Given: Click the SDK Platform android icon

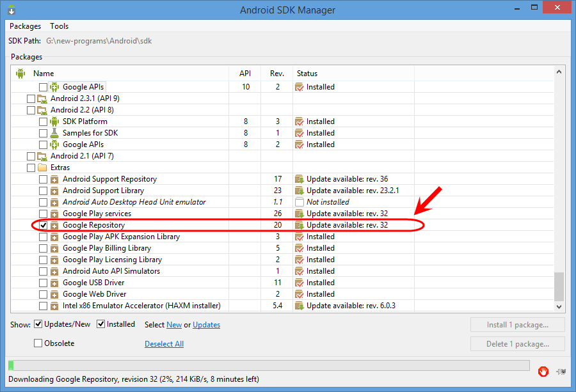Looking at the screenshot, I should 54,122.
